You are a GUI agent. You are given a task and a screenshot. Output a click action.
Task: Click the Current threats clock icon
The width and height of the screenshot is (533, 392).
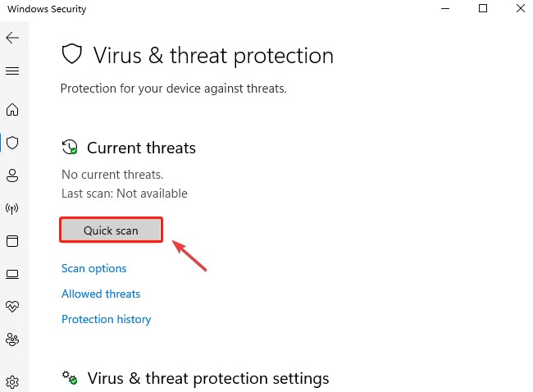tap(70, 148)
